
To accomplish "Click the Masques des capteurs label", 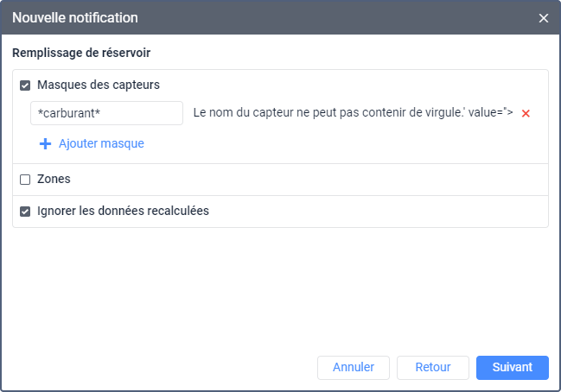I will click(98, 85).
